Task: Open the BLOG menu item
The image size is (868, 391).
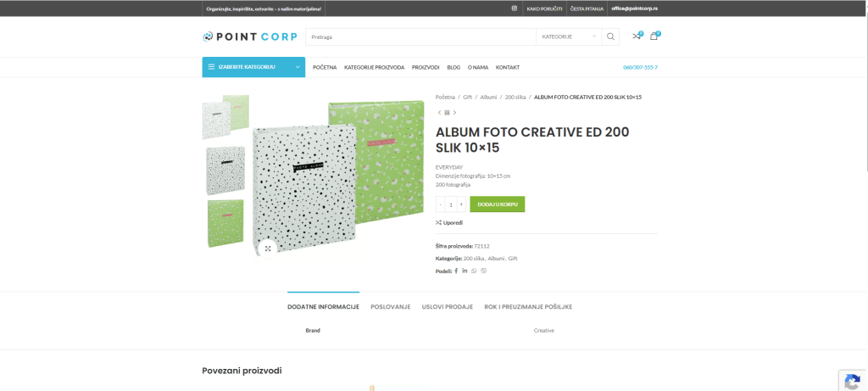Action: (x=453, y=67)
